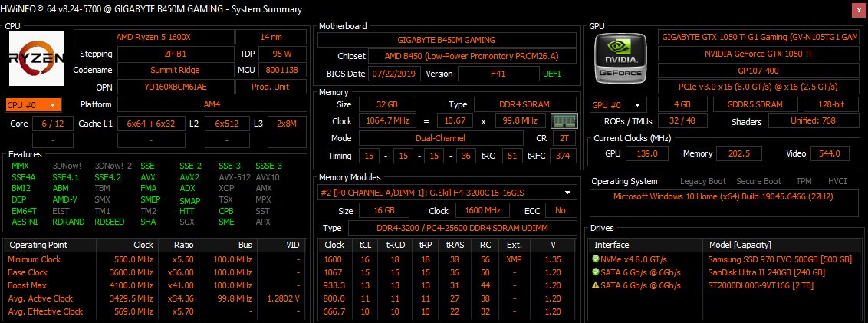Screen dimensions: 868x323
Task: Click the tRFC value 374
Action: tap(562, 156)
